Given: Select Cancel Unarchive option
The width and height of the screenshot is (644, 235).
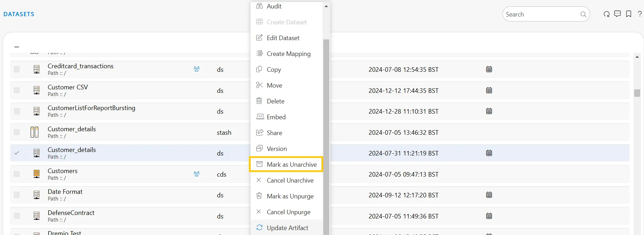Looking at the screenshot, I should pos(287,180).
